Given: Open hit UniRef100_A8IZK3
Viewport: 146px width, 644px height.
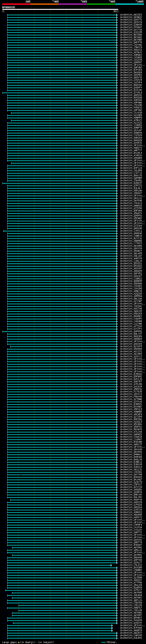Looking at the screenshot, I should point(131,15).
